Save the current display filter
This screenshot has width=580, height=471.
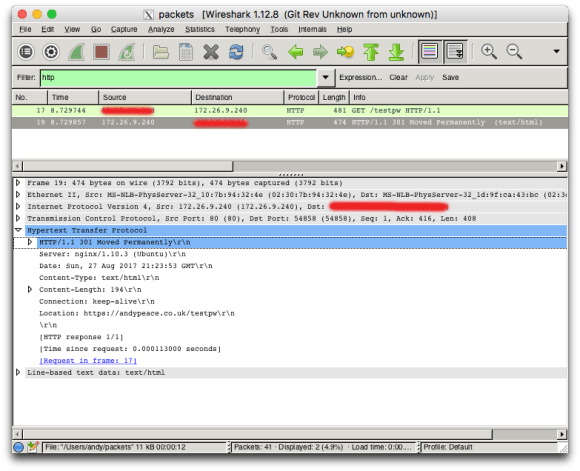click(x=451, y=77)
